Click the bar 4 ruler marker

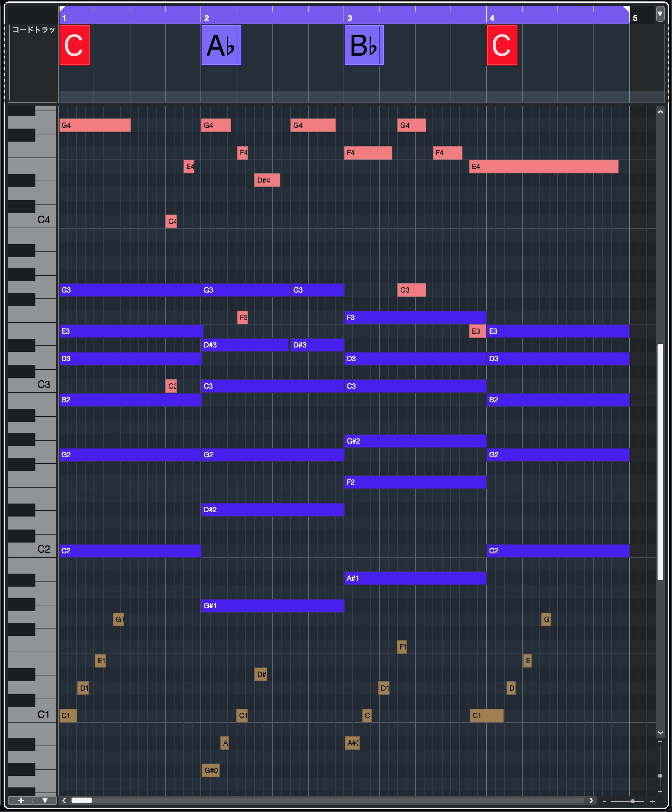coord(492,18)
